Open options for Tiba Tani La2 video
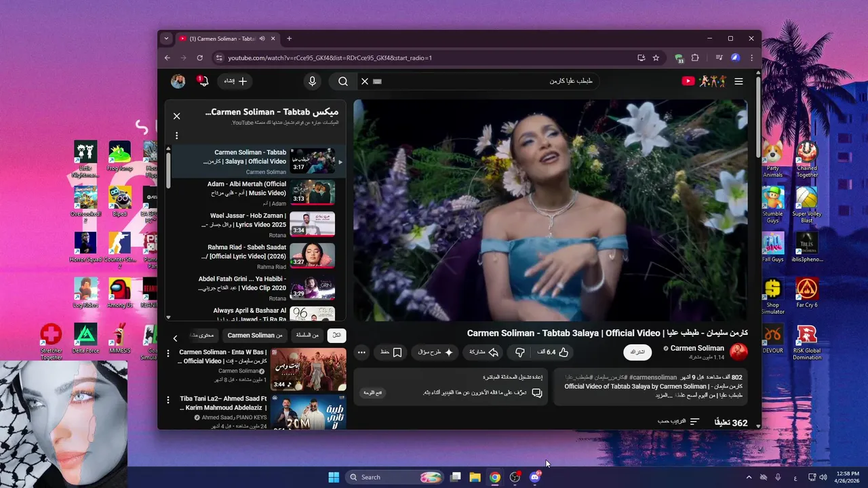This screenshot has width=868, height=488. 168,400
